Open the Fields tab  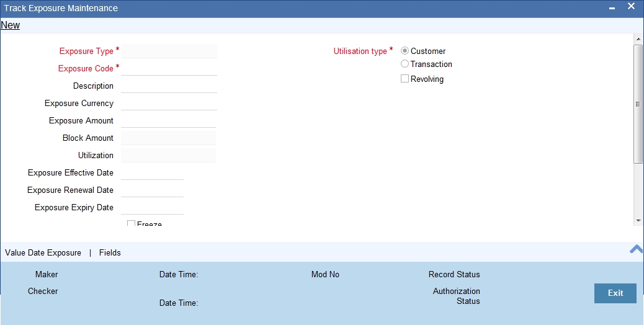[110, 253]
